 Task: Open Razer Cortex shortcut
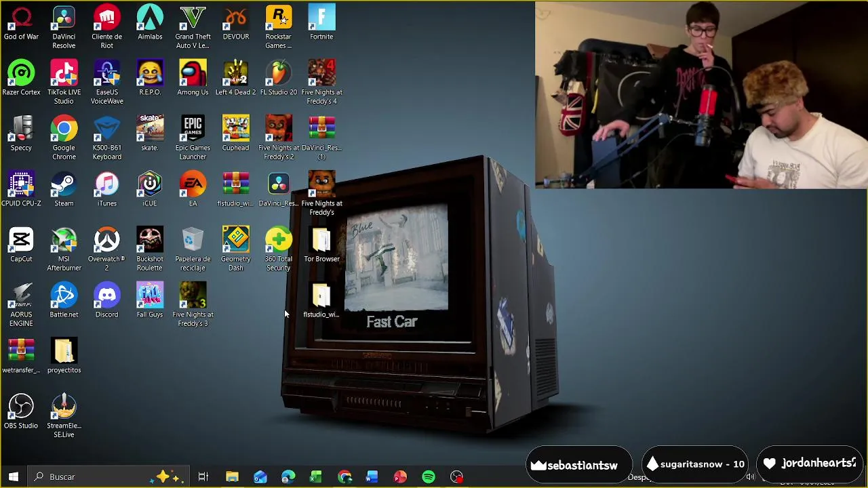pyautogui.click(x=21, y=79)
